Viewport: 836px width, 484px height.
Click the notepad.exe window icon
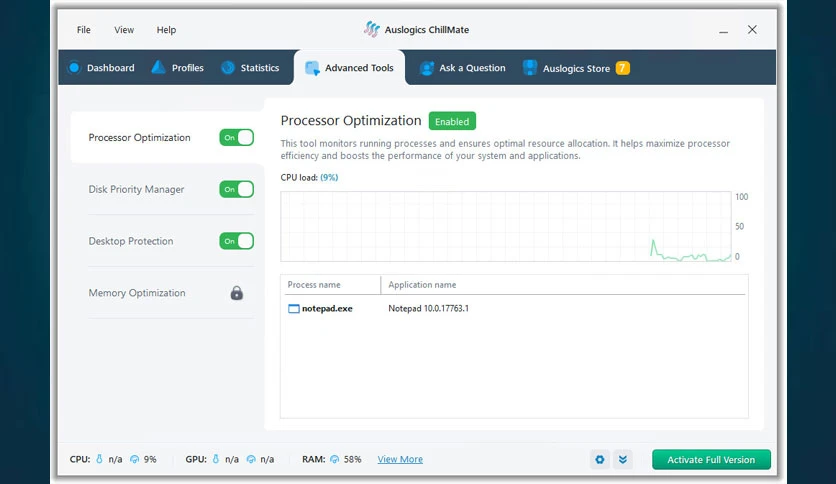[x=294, y=309]
